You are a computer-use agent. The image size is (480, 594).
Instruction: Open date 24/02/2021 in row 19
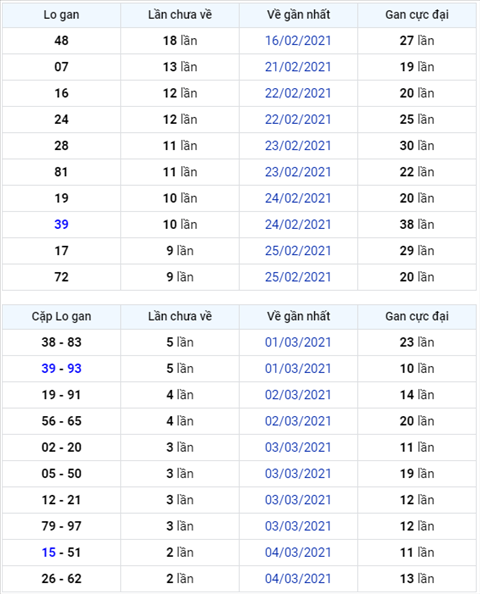[x=298, y=198]
